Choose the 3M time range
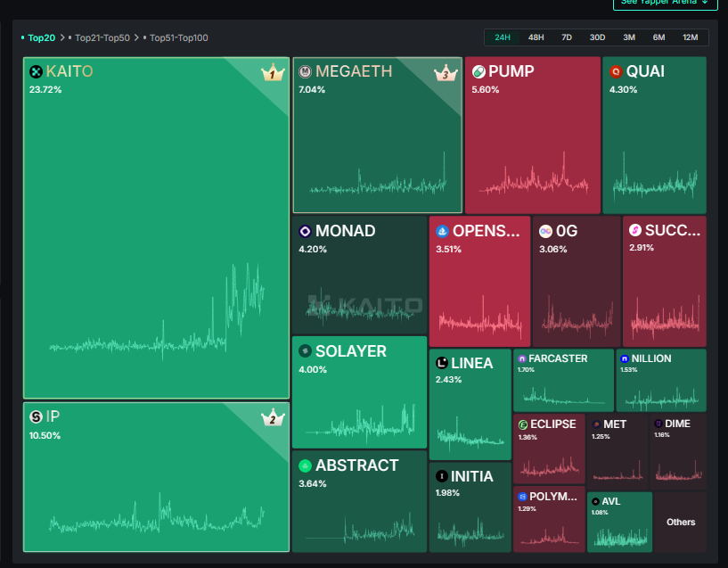This screenshot has height=568, width=728. [x=628, y=37]
